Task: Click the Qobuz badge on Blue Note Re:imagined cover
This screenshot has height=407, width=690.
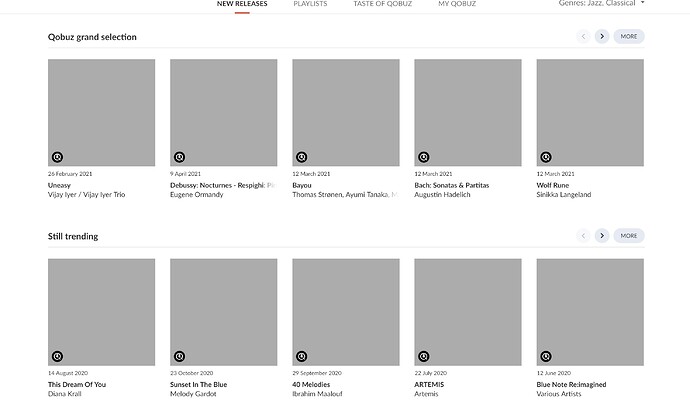Action: 546,356
